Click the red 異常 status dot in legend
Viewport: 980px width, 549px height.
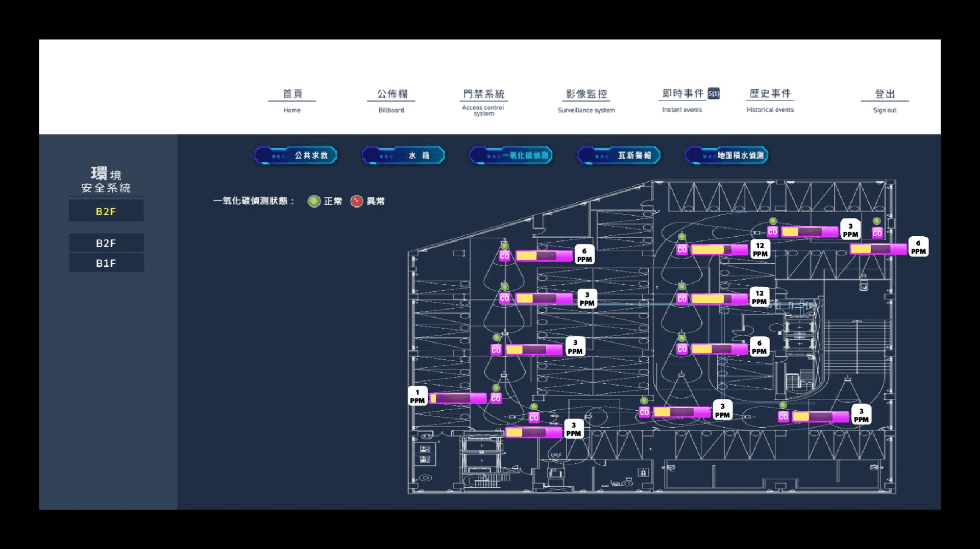pos(357,201)
